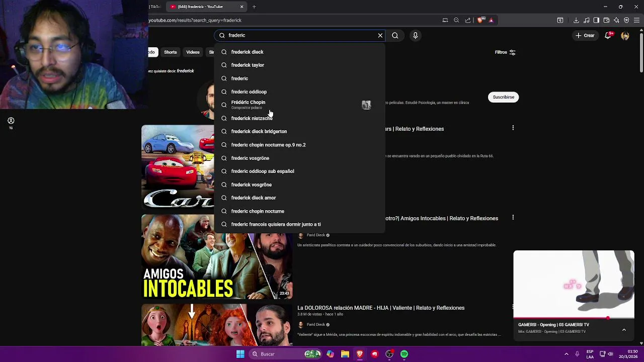Screen dimensions: 644x362
Task: Open a new browser tab
Action: click(x=254, y=7)
